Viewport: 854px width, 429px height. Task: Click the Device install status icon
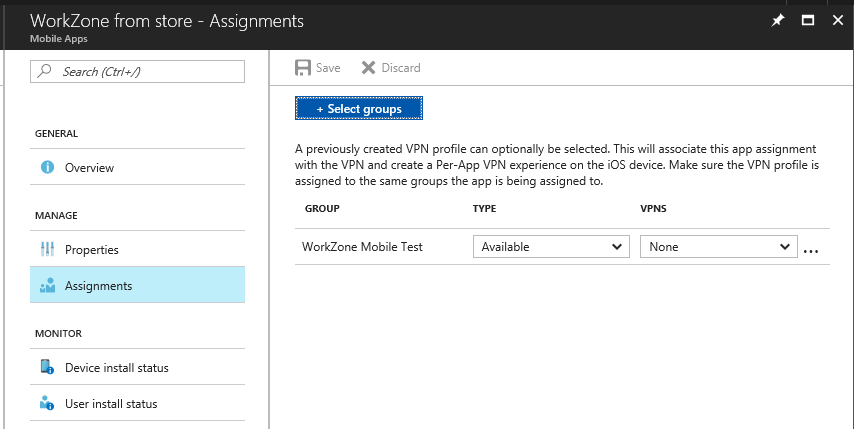[x=47, y=367]
